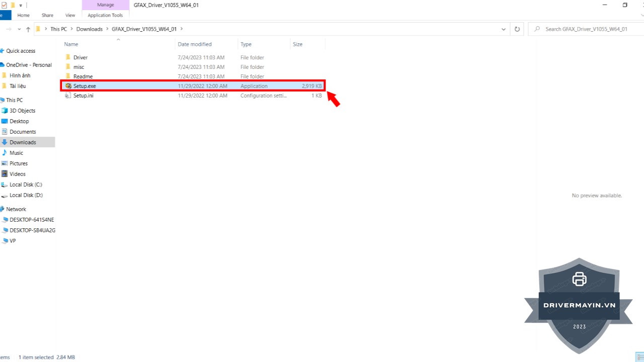644x362 pixels.
Task: Open the misc folder
Action: click(78, 67)
